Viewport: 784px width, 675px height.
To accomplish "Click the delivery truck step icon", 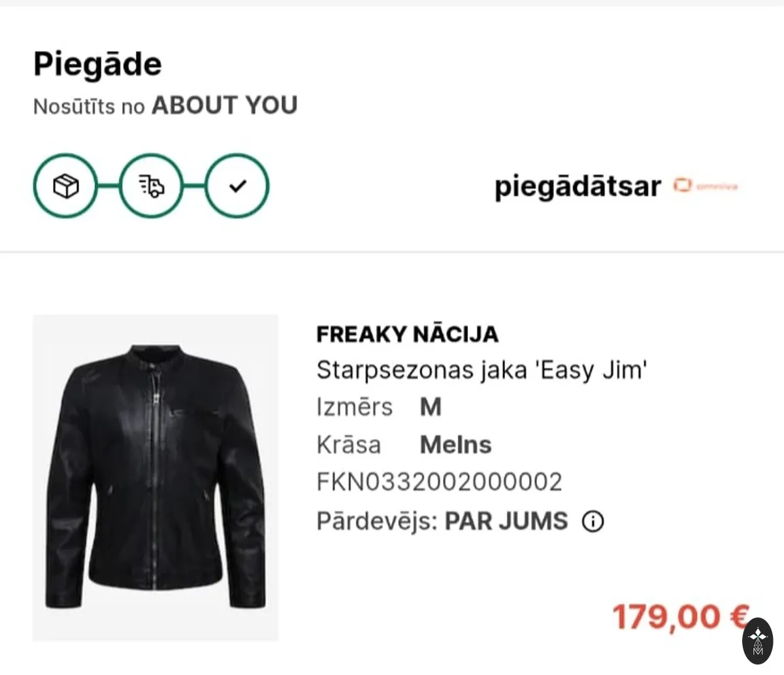I will click(152, 186).
